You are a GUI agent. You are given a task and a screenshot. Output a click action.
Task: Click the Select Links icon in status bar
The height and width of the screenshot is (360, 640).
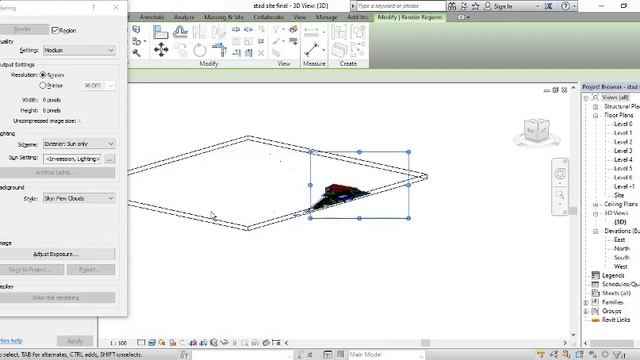[541, 355]
